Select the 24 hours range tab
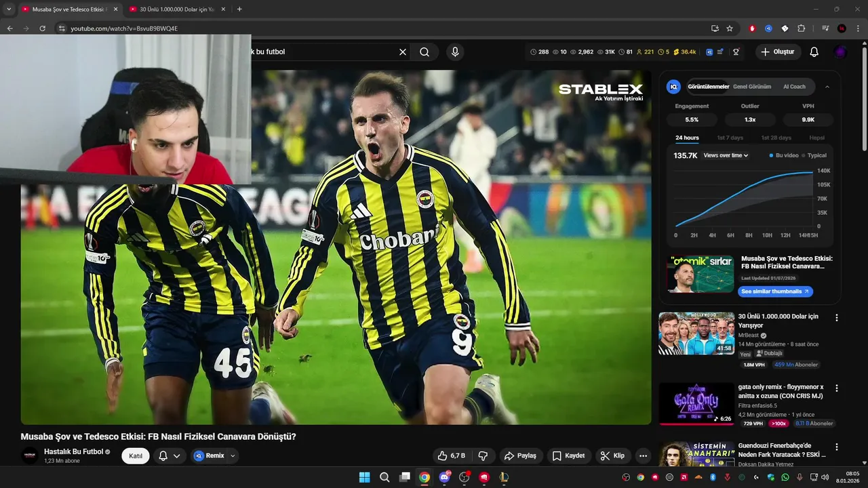This screenshot has width=868, height=488. tap(687, 138)
